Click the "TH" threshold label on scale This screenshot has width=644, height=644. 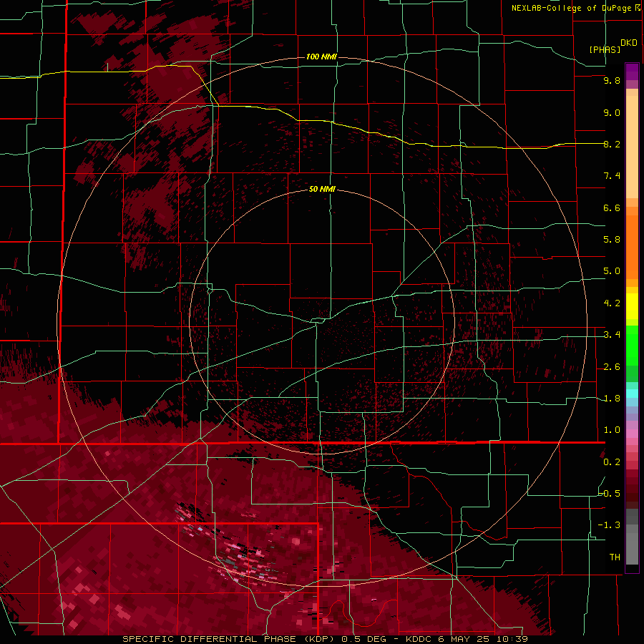tap(615, 557)
